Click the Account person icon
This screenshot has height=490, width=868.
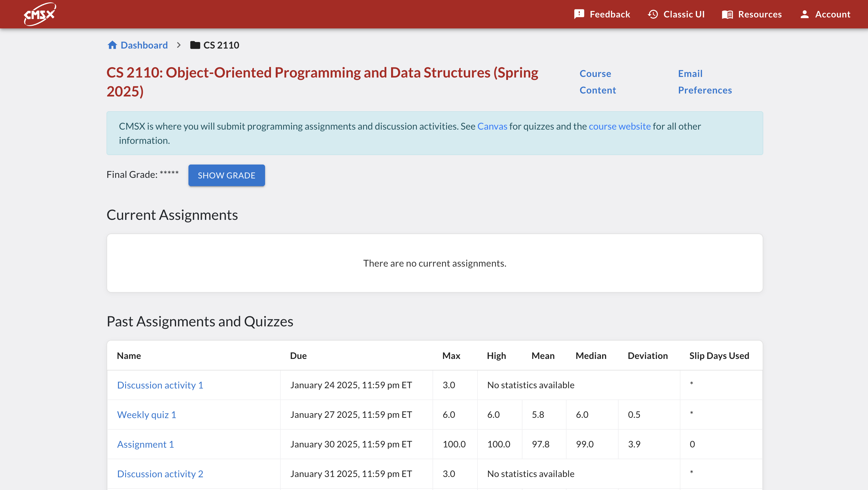805,14
